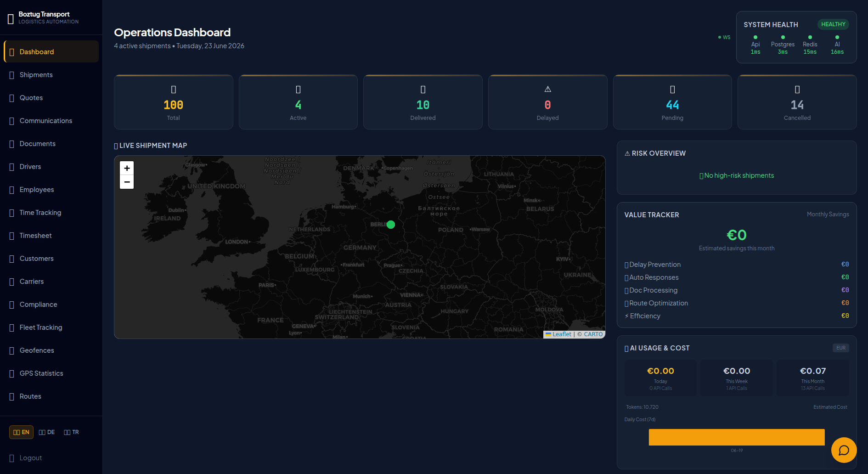This screenshot has height=474, width=868.
Task: Click the Auto Responses savings row
Action: tap(737, 277)
